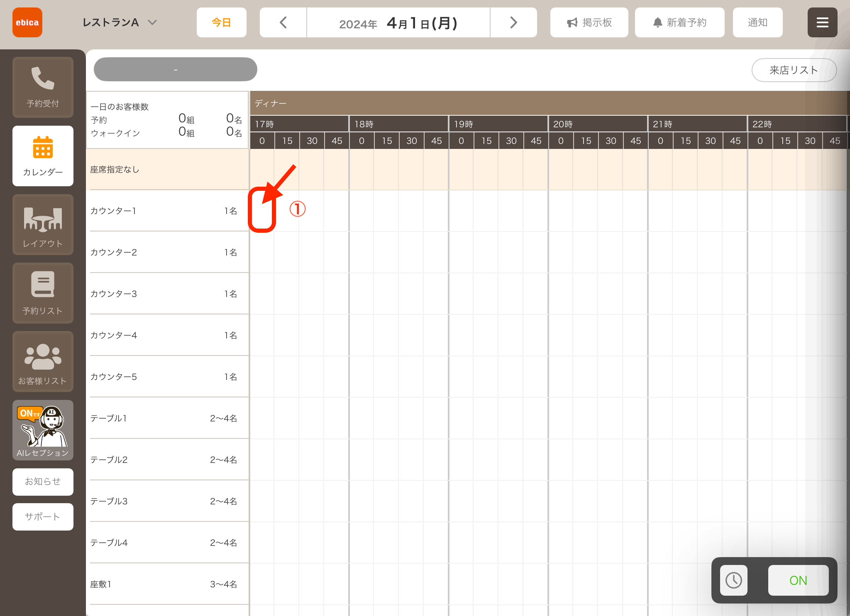This screenshot has width=850, height=616.
Task: Go to next day with right chevron
Action: point(513,22)
